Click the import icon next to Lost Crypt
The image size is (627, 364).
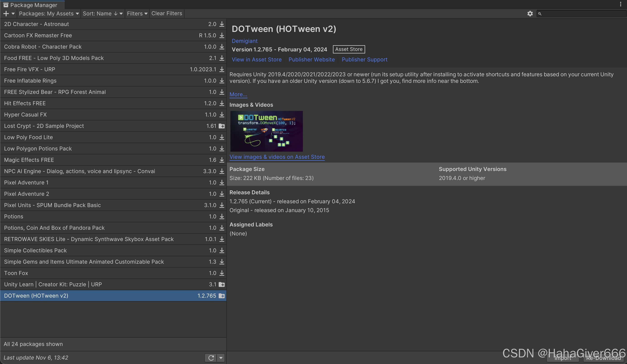click(221, 126)
